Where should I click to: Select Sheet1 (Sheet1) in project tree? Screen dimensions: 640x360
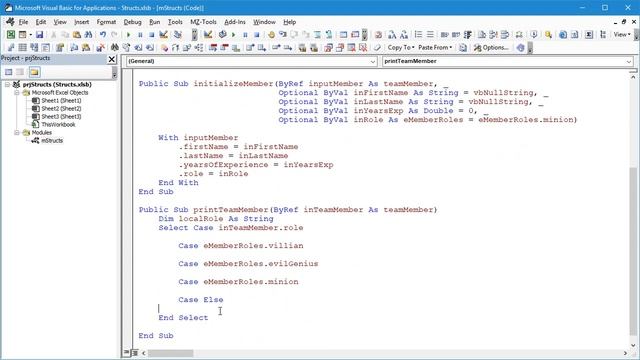[x=61, y=100]
